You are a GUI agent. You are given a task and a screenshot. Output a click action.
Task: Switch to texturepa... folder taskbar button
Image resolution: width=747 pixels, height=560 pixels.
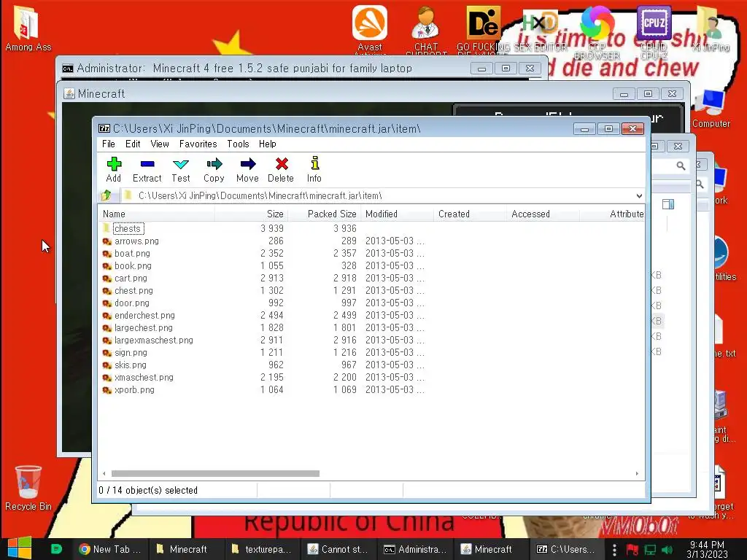pyautogui.click(x=262, y=549)
